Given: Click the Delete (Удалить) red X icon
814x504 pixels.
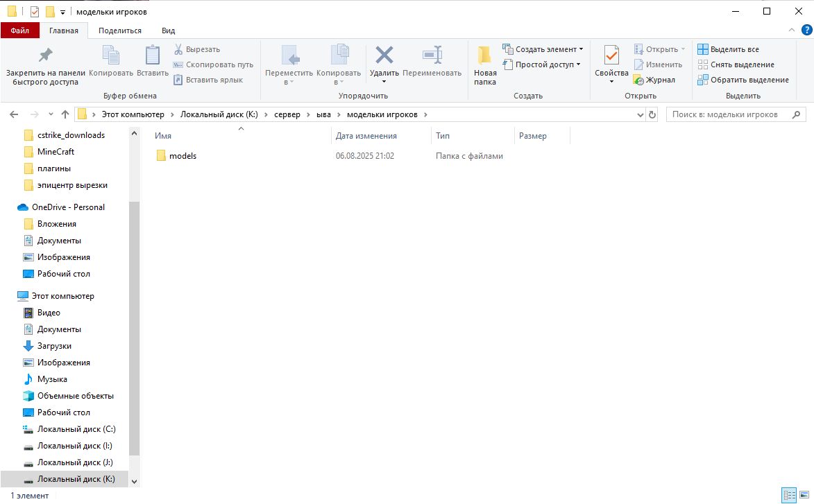Looking at the screenshot, I should (384, 55).
